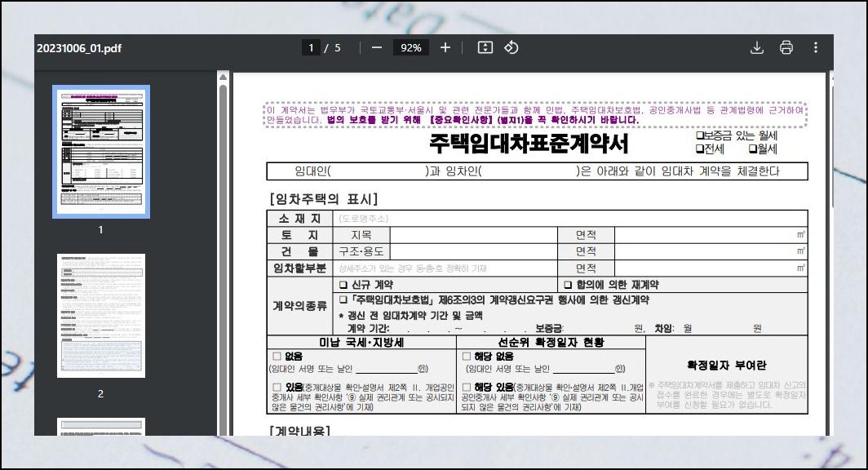Tick the 신규 계약 checkbox
The width and height of the screenshot is (868, 470).
(343, 285)
